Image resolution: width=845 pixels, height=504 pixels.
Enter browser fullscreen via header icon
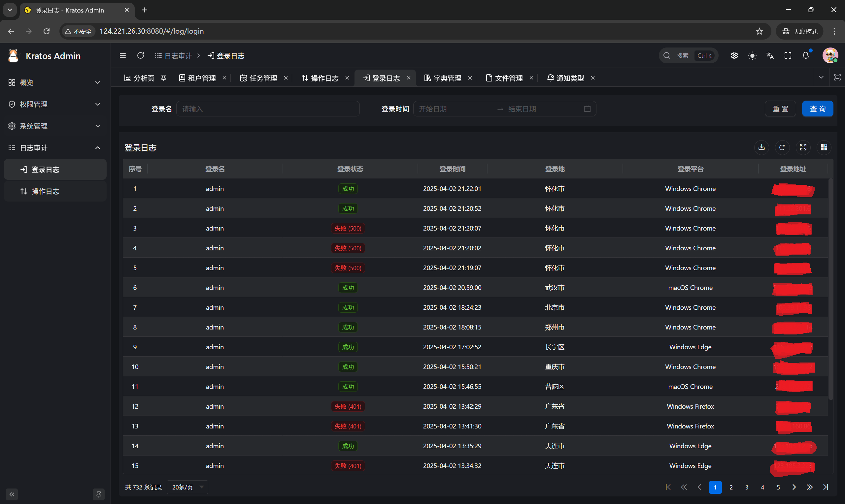click(788, 56)
